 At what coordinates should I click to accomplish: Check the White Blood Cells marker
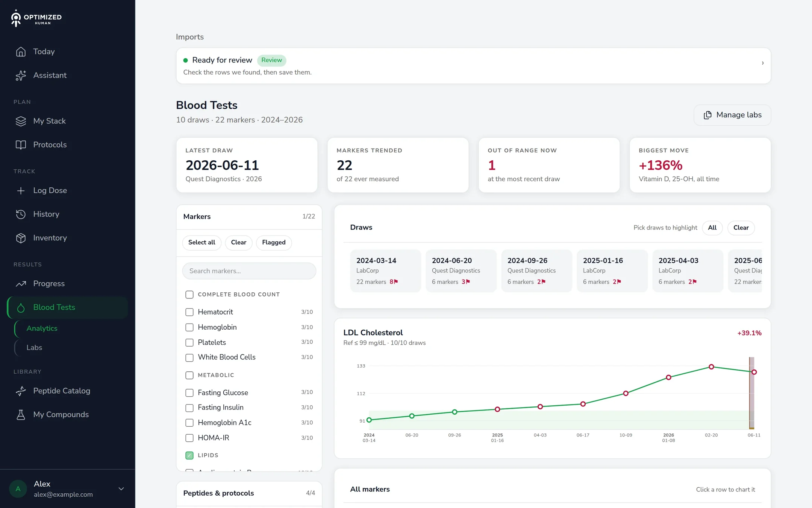click(189, 357)
